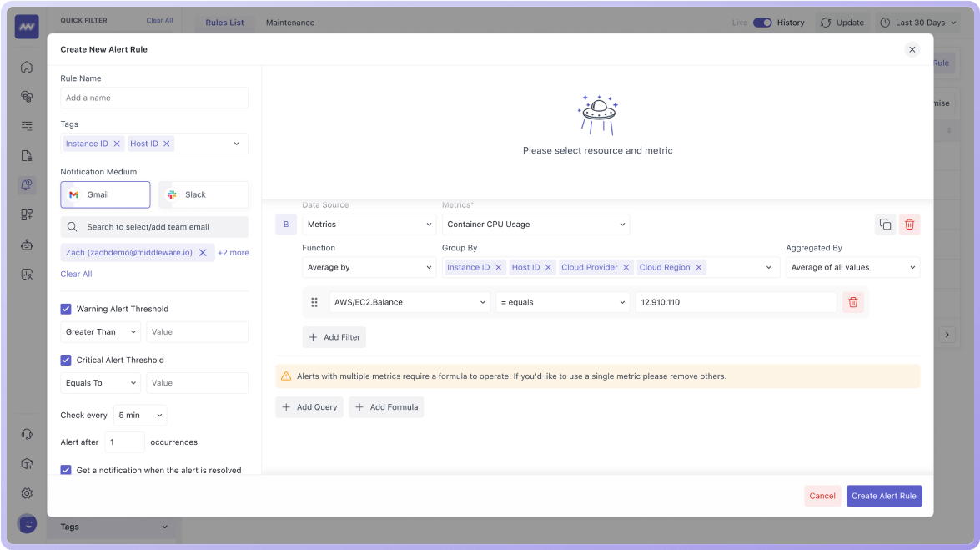Select Gmail as notification medium

[x=106, y=194]
